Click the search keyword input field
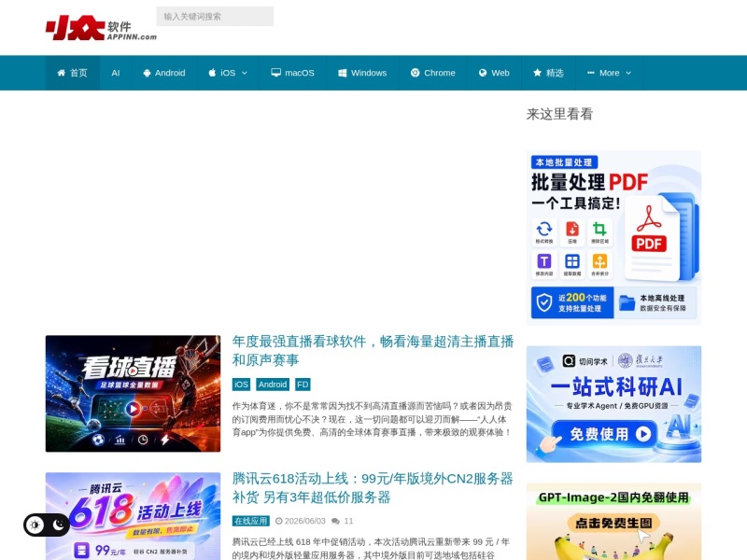747x560 pixels. (215, 16)
